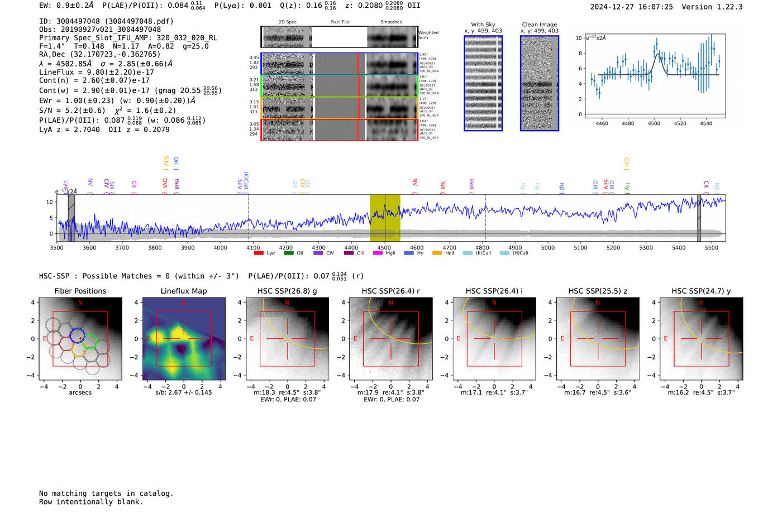This screenshot has height=532, width=782.
Task: Click the (K)CaII legend swatch
Action: [468, 253]
